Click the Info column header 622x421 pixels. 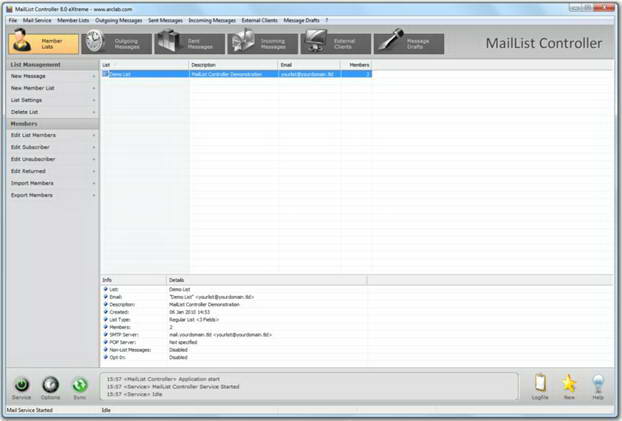click(x=134, y=280)
